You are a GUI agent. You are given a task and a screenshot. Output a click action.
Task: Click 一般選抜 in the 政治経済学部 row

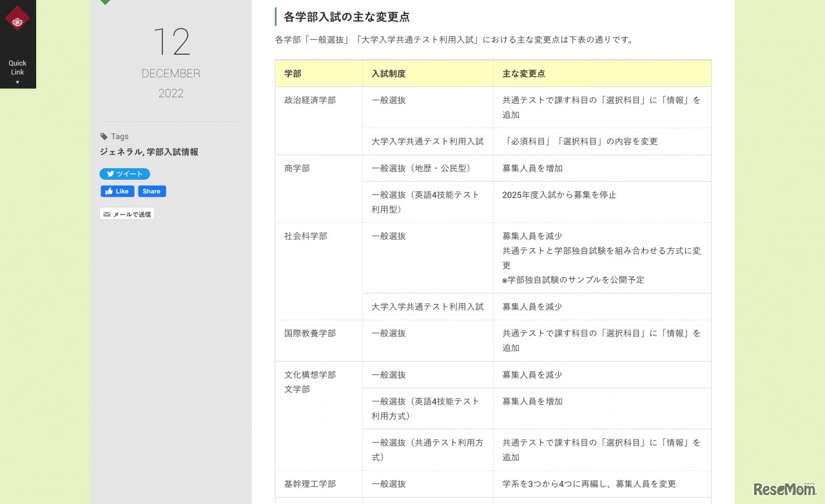(389, 101)
